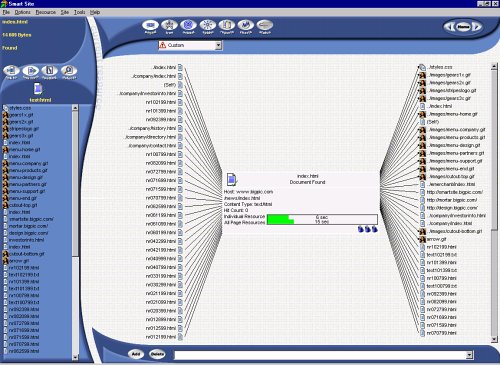Viewport: 500px width, 365px height.
Task: Click page icon beside ./company/history.html incoming link
Action: pyautogui.click(x=180, y=128)
